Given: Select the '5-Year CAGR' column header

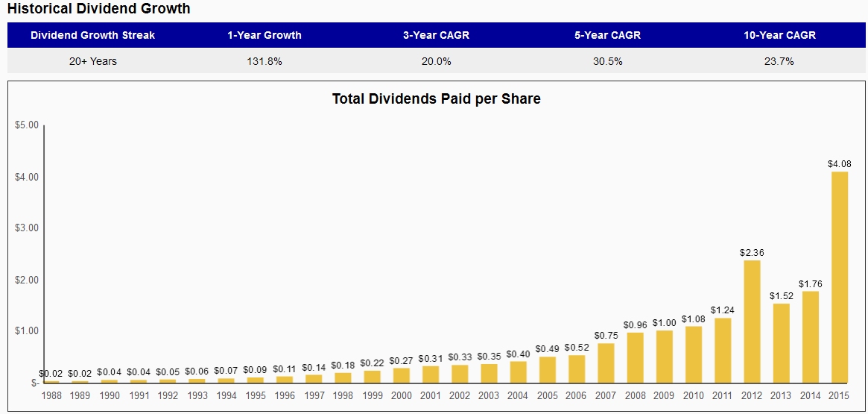Looking at the screenshot, I should click(608, 35).
